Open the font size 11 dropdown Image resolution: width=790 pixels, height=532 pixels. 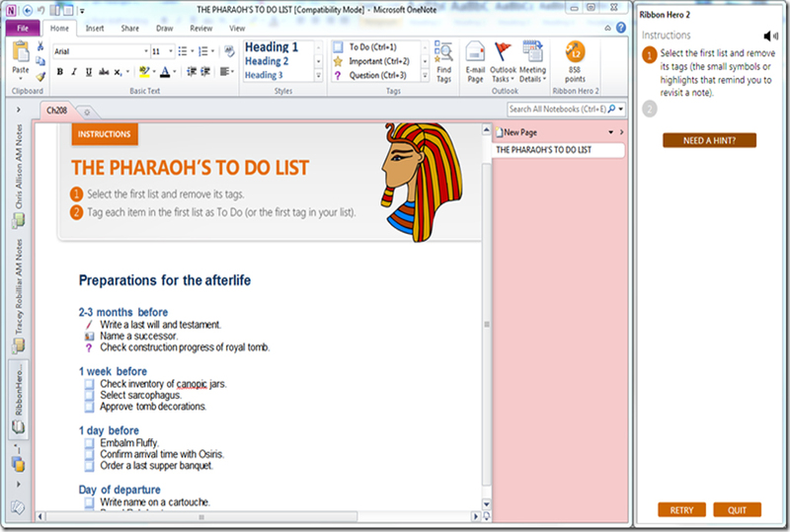[x=171, y=51]
